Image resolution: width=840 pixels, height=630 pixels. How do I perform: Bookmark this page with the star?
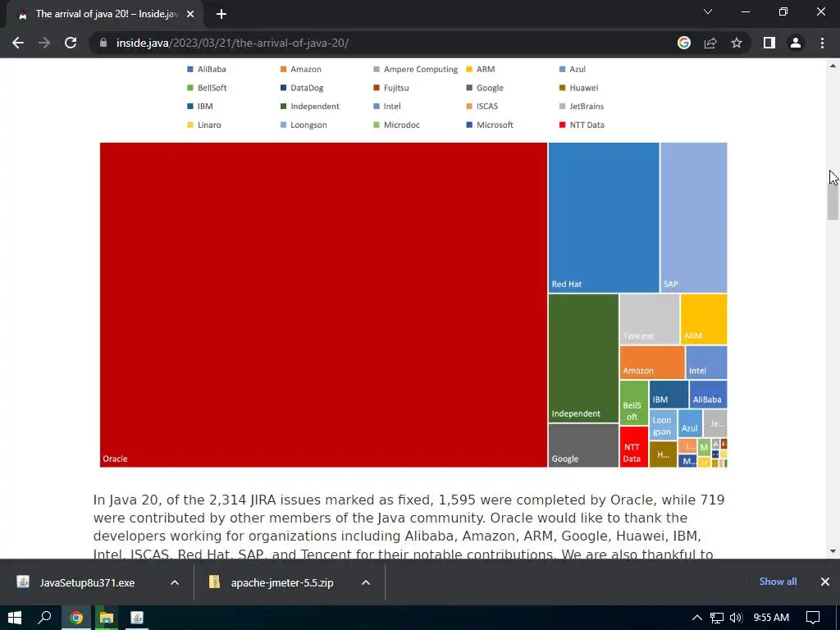[x=737, y=43]
